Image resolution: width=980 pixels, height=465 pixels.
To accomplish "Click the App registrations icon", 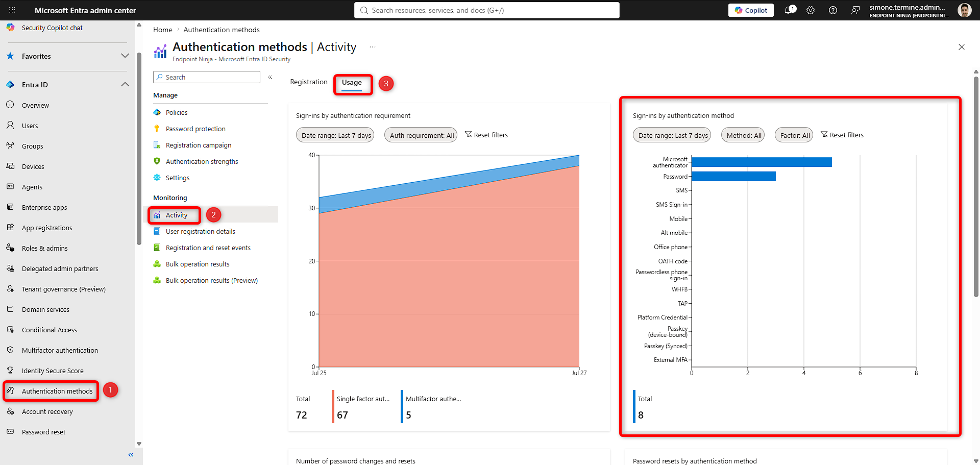I will [10, 227].
